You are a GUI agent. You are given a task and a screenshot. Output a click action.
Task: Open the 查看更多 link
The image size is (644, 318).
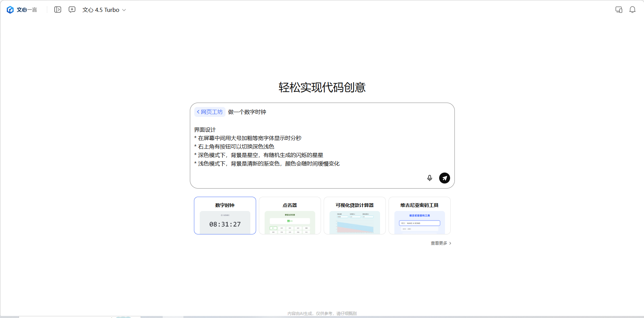tap(439, 243)
